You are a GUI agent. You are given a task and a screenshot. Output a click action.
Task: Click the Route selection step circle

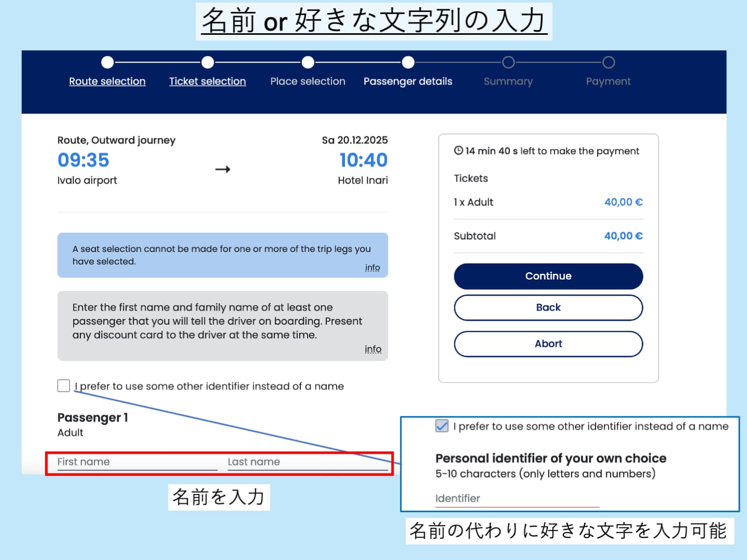107,63
